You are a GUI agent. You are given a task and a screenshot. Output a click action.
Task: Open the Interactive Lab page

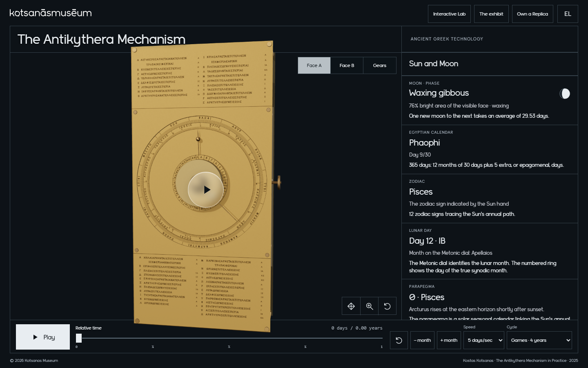pos(449,14)
